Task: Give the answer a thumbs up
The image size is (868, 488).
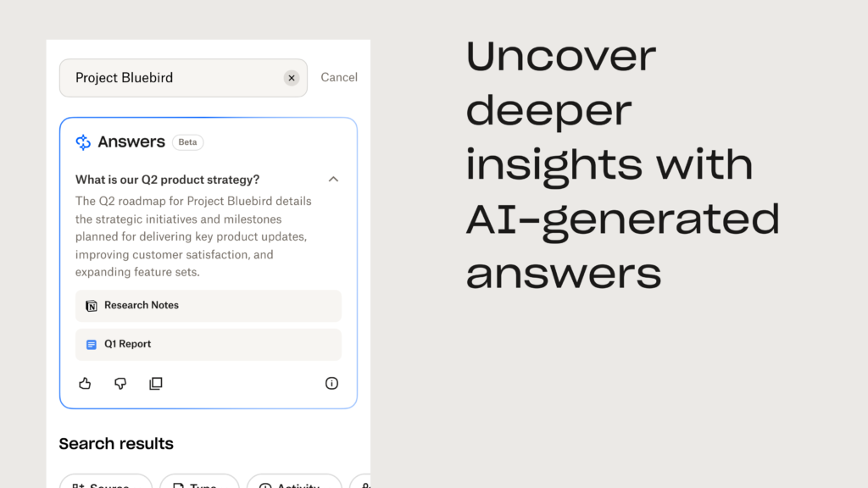Action: pos(85,384)
